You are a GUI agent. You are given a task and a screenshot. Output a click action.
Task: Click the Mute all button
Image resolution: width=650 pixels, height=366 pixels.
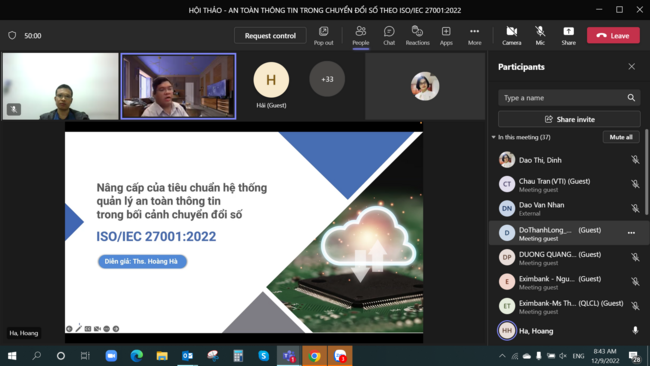coord(621,137)
